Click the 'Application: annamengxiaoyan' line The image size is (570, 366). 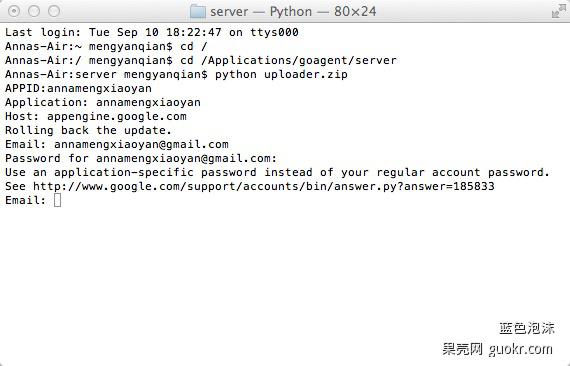tap(103, 102)
